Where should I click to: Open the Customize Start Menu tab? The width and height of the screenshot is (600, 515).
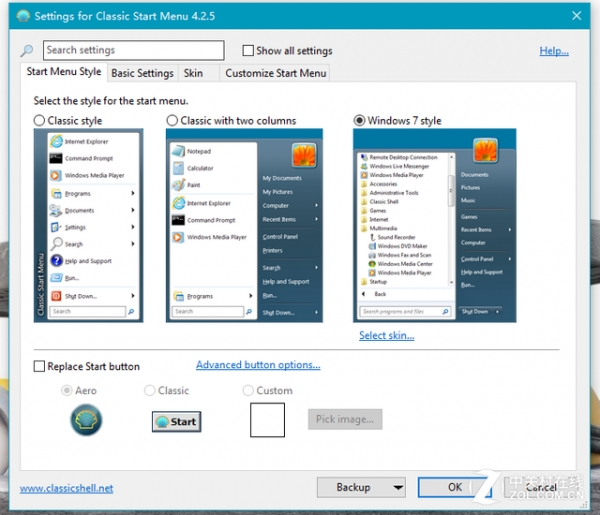[275, 73]
